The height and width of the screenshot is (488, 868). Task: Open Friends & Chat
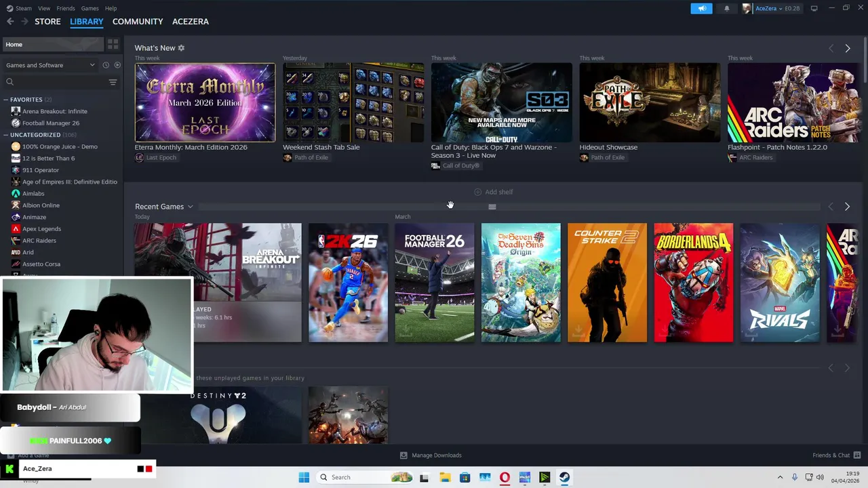(x=837, y=455)
